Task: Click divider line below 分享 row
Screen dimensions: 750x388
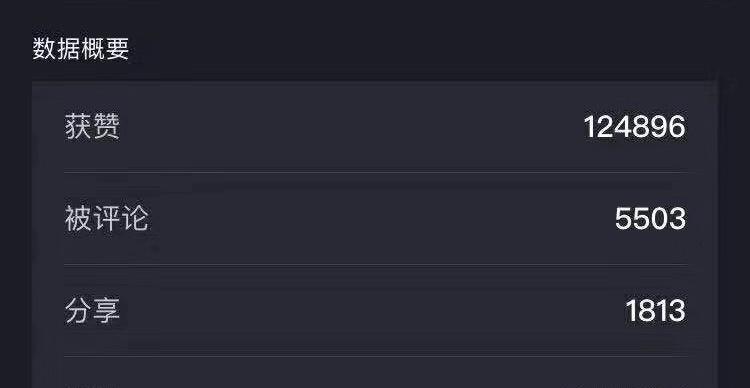Action: pyautogui.click(x=376, y=356)
